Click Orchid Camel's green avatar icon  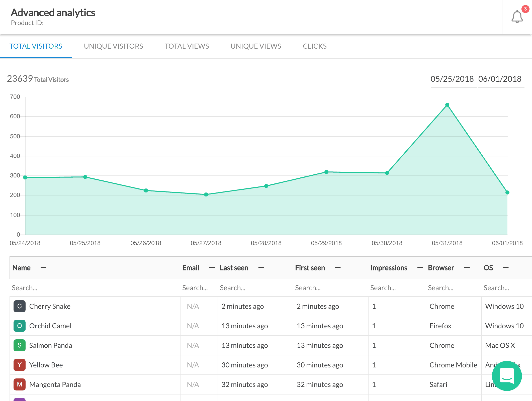pyautogui.click(x=20, y=326)
